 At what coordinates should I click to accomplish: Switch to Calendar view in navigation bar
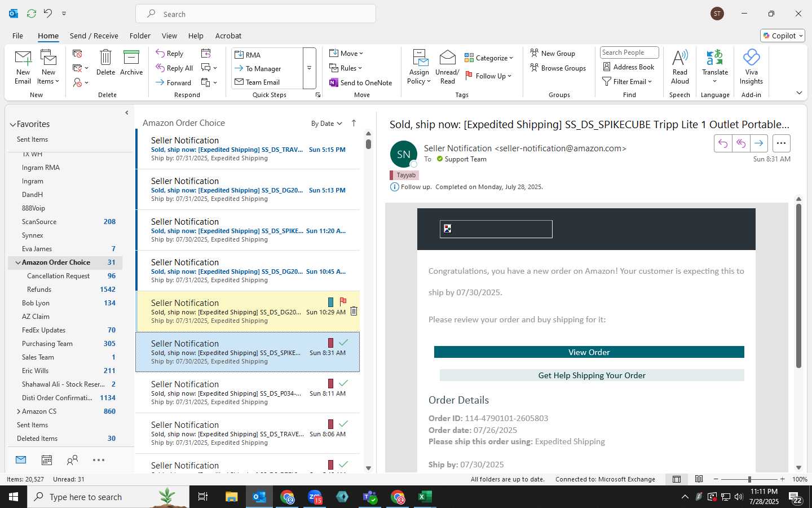pos(47,460)
